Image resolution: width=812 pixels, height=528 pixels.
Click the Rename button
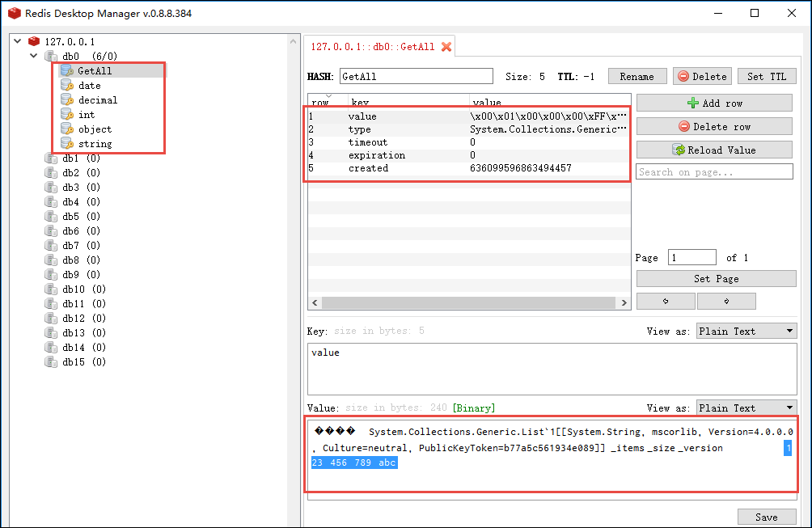pyautogui.click(x=637, y=77)
